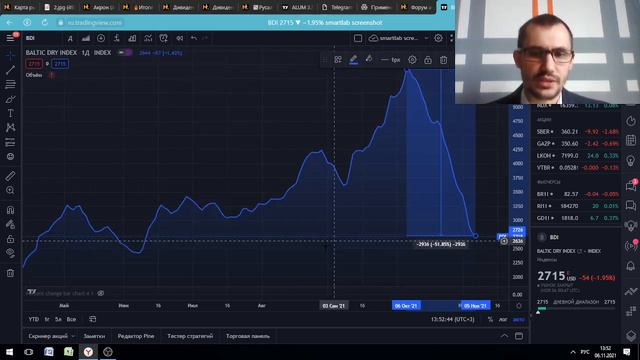The height and width of the screenshot is (360, 640).
Task: Maximize the bottom panel
Action: click(x=519, y=336)
